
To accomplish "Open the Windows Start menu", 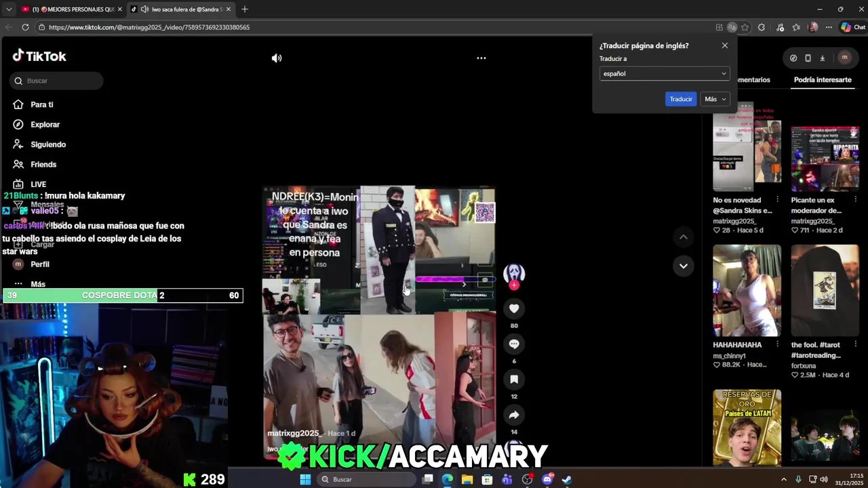I will pos(305,479).
